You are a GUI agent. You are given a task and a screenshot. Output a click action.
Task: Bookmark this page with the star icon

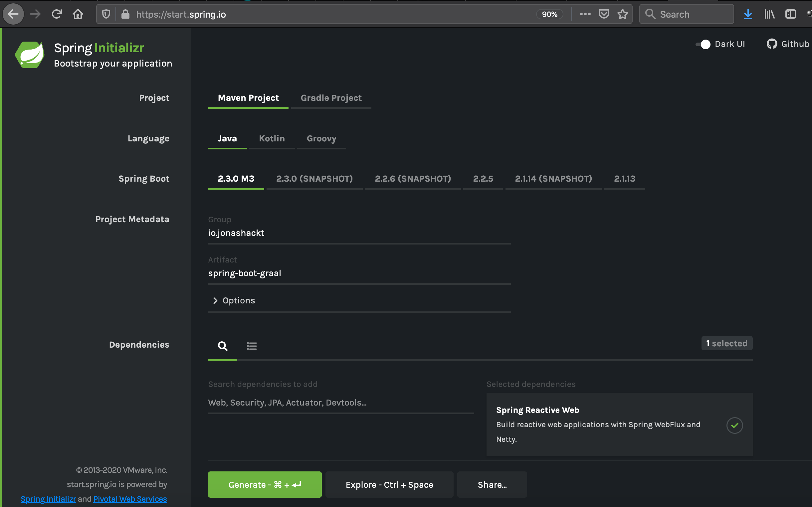pyautogui.click(x=623, y=14)
